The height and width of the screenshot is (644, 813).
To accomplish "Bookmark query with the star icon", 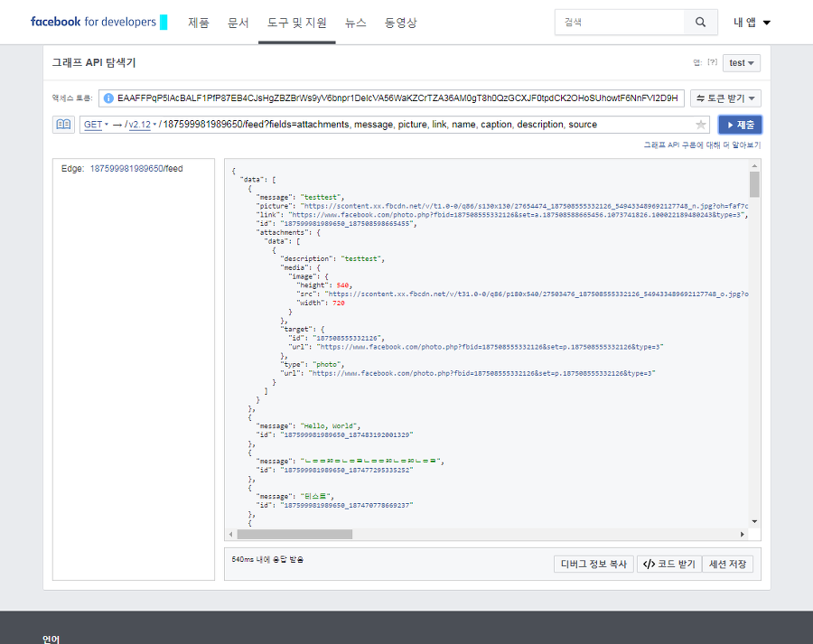I will 701,125.
